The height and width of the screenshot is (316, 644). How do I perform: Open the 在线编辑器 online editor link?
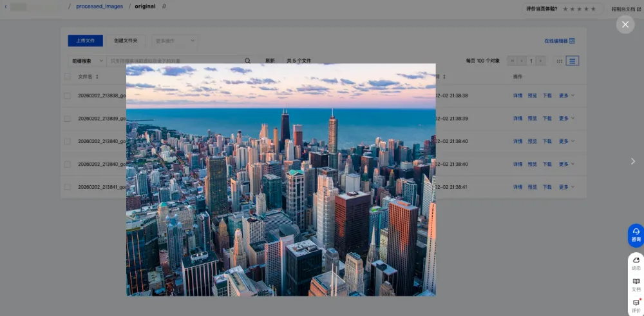pos(559,41)
